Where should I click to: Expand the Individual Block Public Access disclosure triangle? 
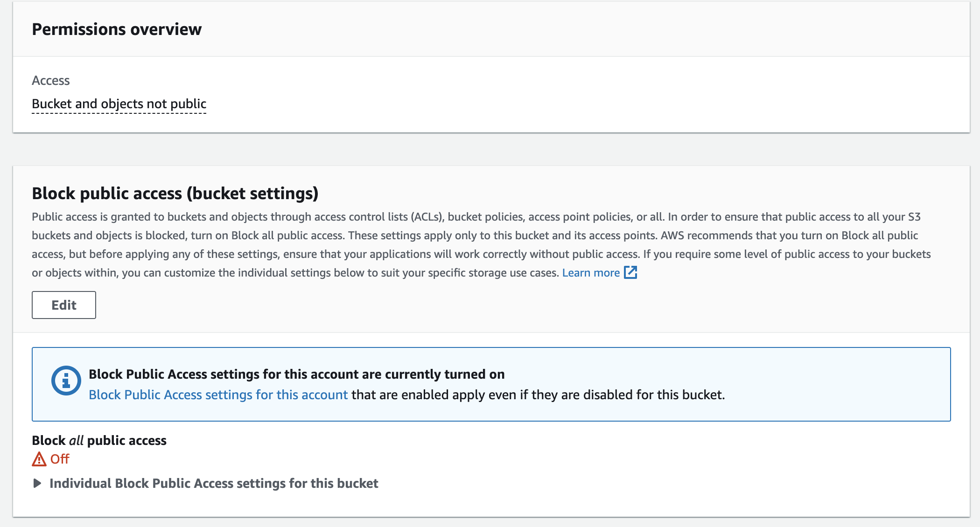point(37,483)
